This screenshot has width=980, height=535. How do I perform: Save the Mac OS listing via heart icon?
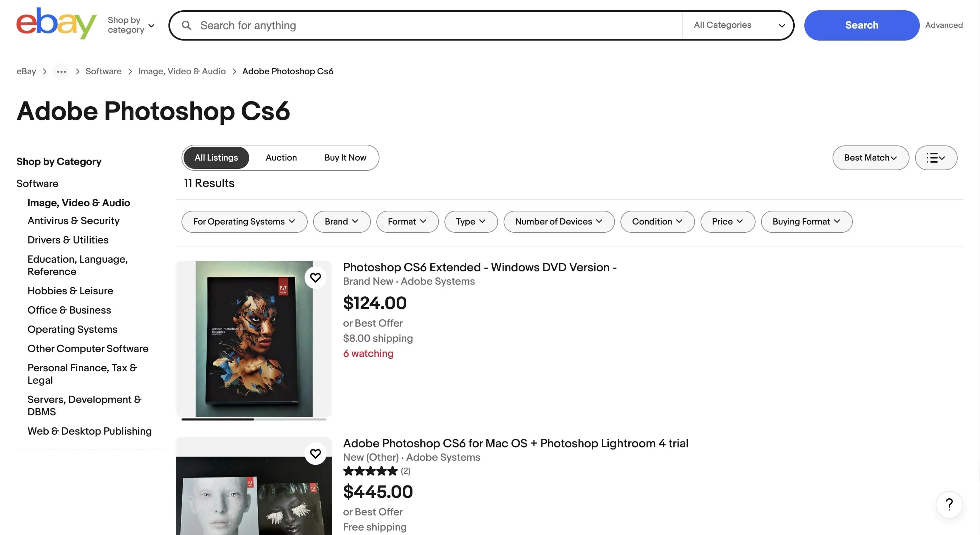click(x=315, y=454)
